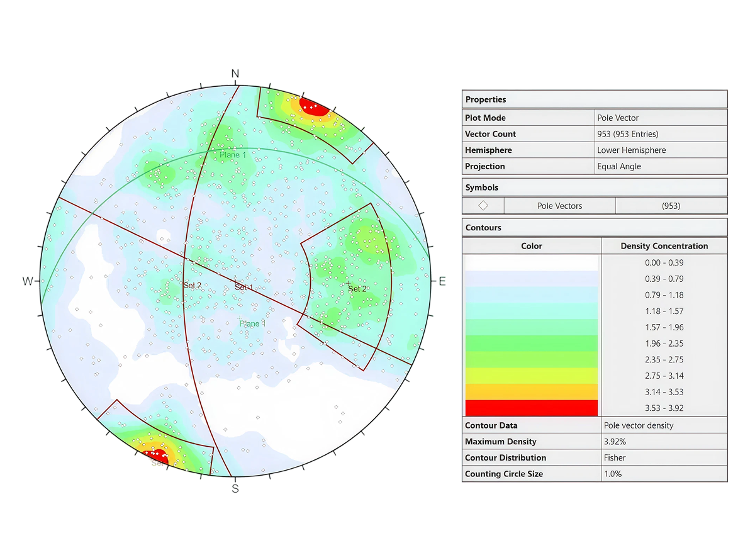
Task: Click the Maximum Density 3.92% value
Action: tap(614, 442)
